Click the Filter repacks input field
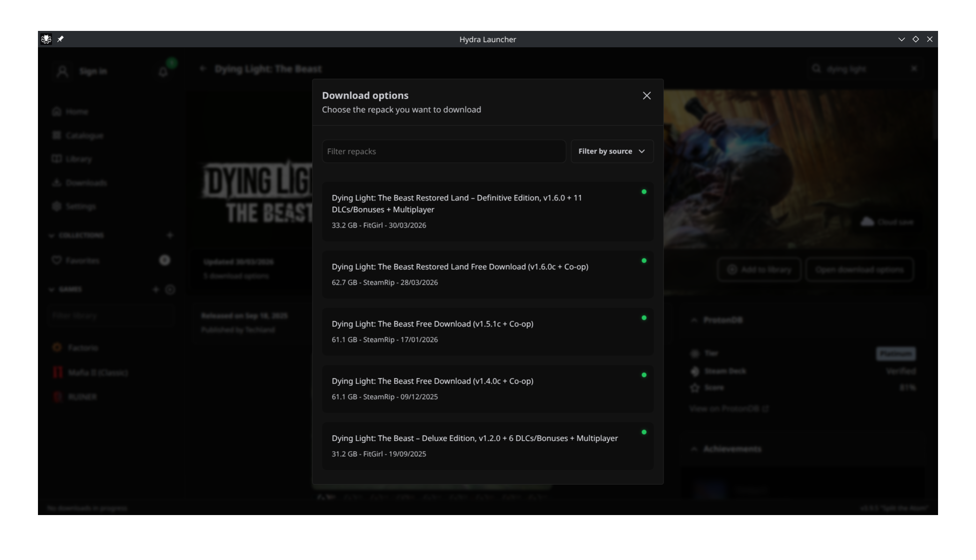The height and width of the screenshot is (560, 976). (x=443, y=151)
